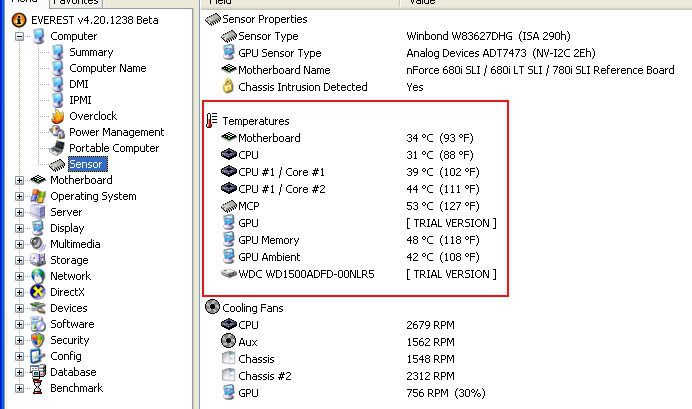Viewport: 692px width, 409px height.
Task: Open the Summary page
Action: pos(91,52)
